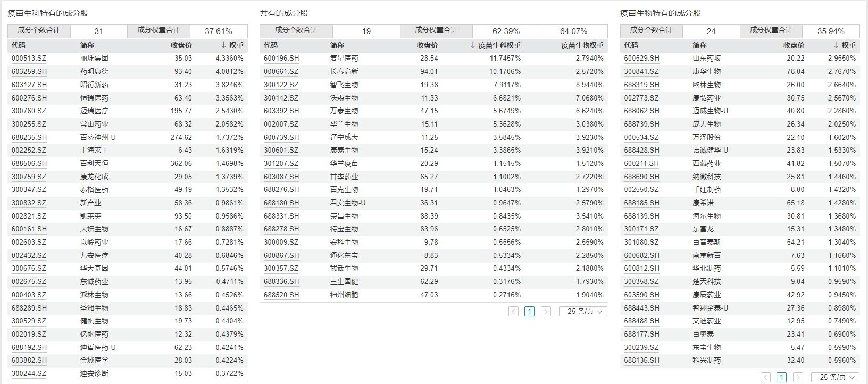The image size is (868, 384).
Task: Click previous page arrow in right table
Action: (x=765, y=378)
